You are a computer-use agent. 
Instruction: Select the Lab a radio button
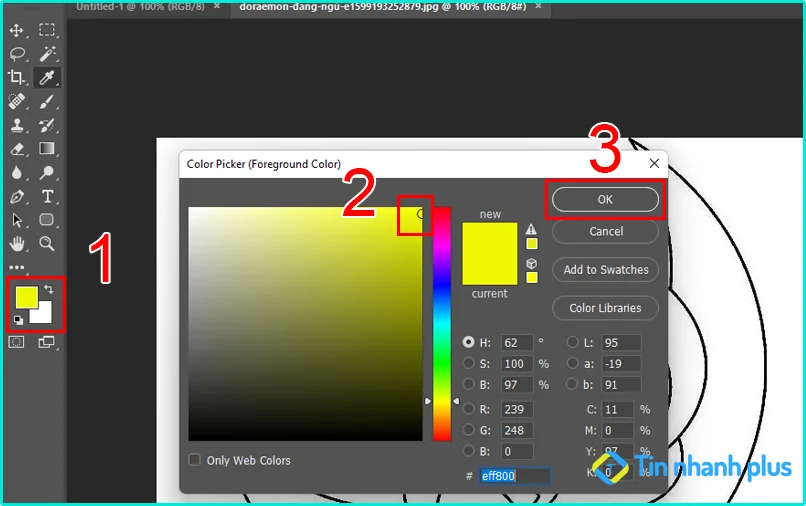point(572,363)
